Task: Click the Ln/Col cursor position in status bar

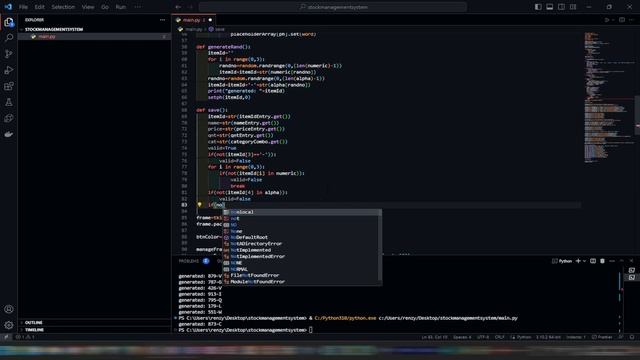Action: tap(434, 337)
